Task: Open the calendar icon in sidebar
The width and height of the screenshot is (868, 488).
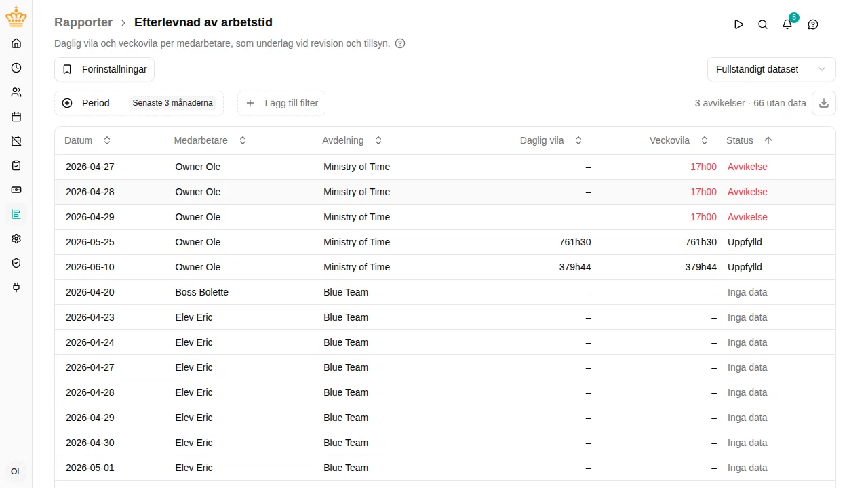Action: click(16, 117)
